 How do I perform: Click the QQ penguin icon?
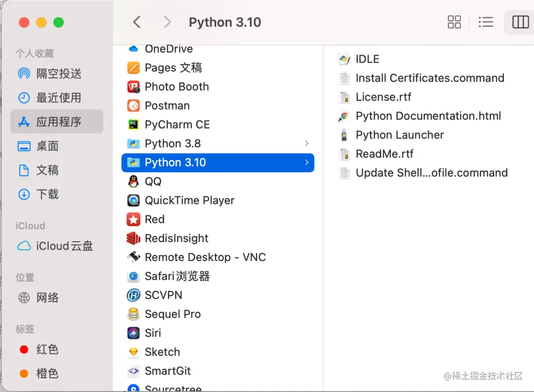coord(133,181)
